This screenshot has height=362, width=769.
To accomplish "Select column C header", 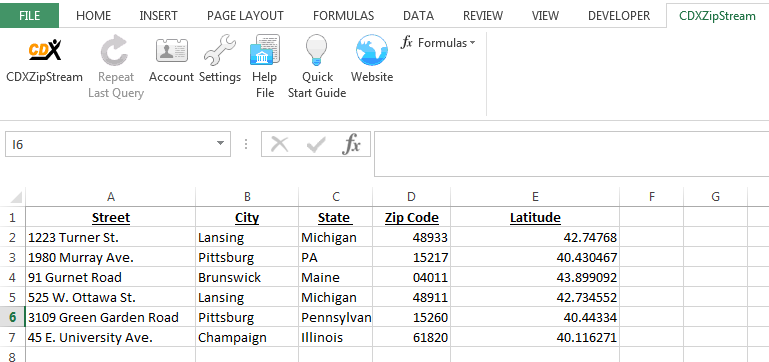I will (335, 197).
